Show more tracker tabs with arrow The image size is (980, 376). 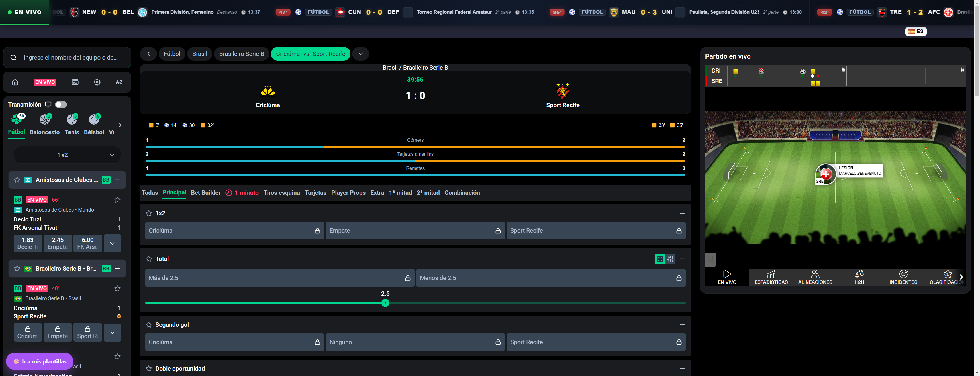[961, 277]
